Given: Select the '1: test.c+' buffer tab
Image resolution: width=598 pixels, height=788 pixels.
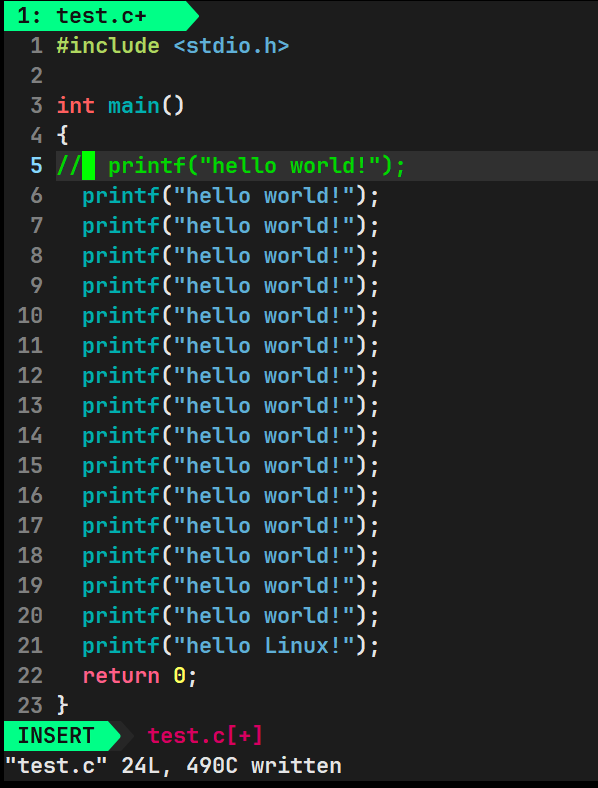Looking at the screenshot, I should pos(101,16).
